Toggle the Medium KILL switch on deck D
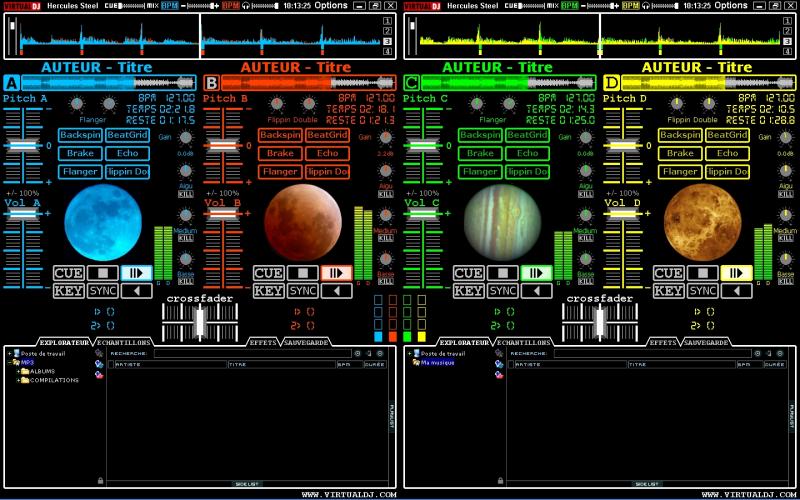 click(x=786, y=238)
